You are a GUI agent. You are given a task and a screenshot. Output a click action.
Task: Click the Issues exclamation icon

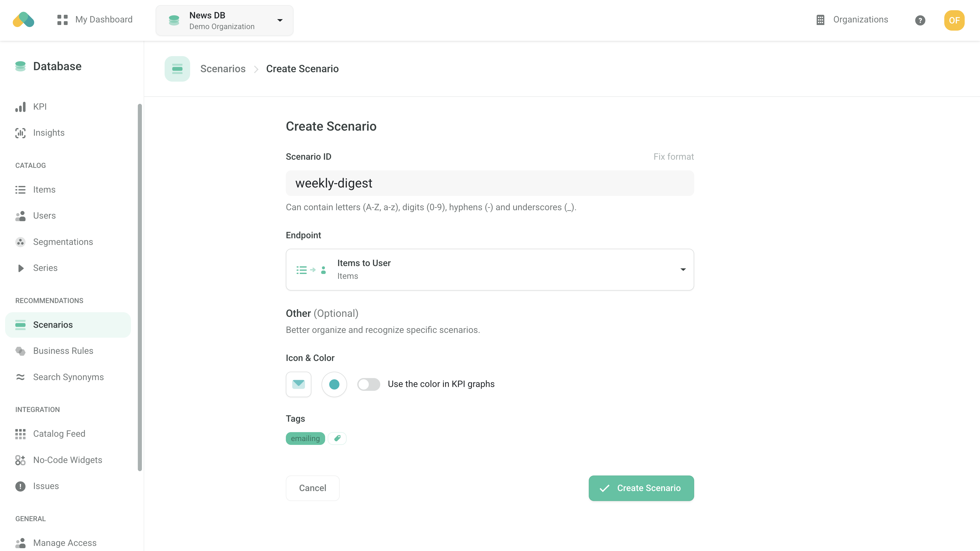pyautogui.click(x=20, y=486)
